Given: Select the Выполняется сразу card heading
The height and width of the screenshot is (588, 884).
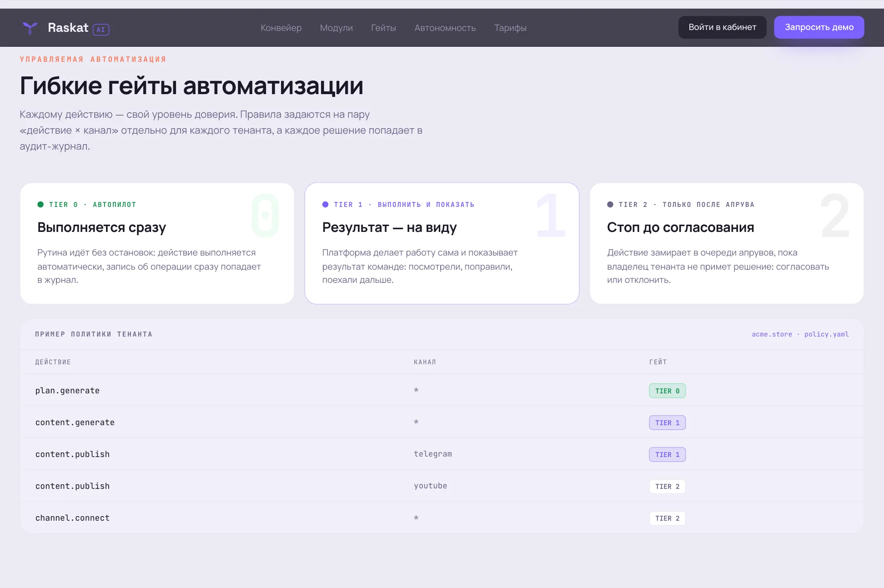Looking at the screenshot, I should click(x=102, y=227).
